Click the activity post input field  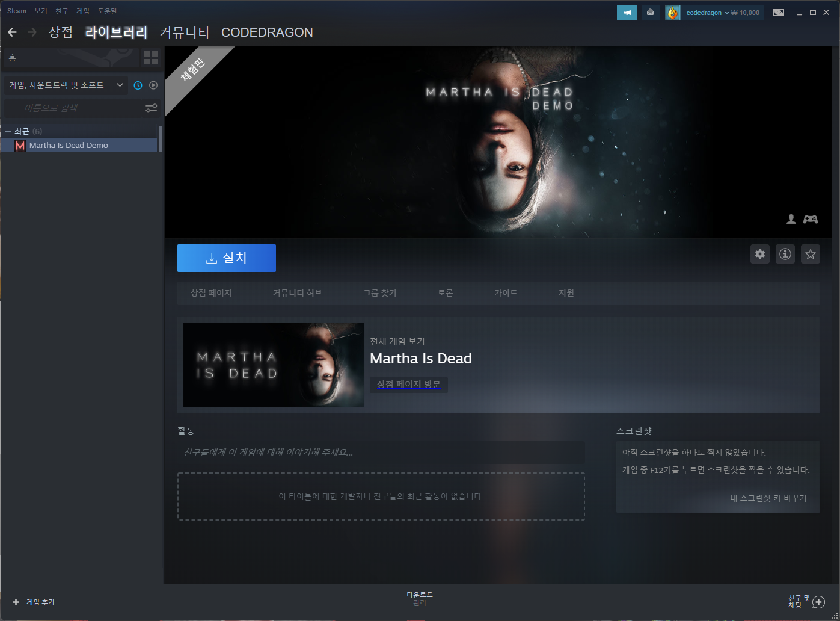click(381, 453)
